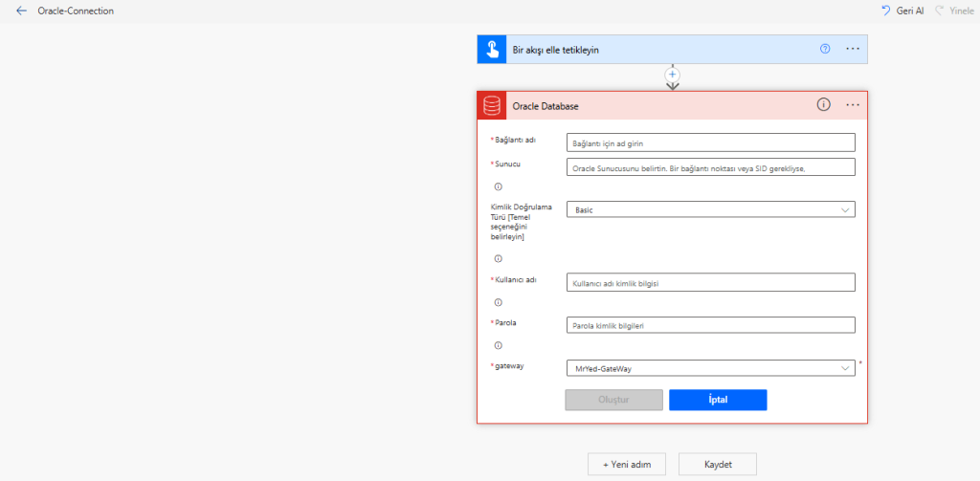This screenshot has width=980, height=481.
Task: Expand the Kimlik Doğrulama Türü dropdown
Action: click(x=710, y=209)
